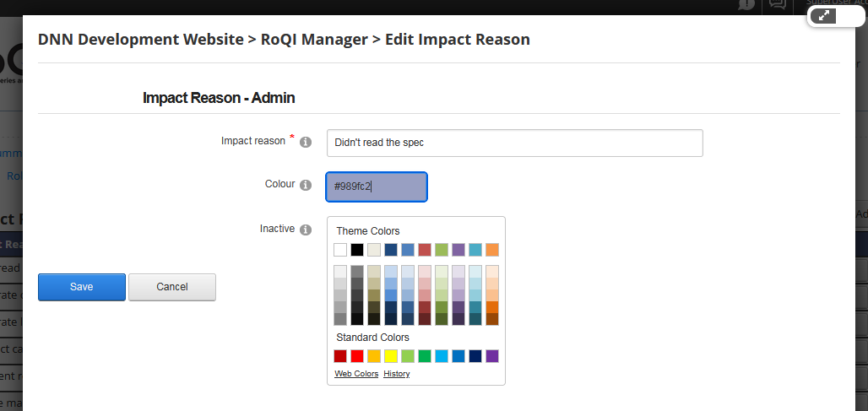Select dark navy in Standard Colors
Image resolution: width=868 pixels, height=411 pixels.
tap(475, 356)
